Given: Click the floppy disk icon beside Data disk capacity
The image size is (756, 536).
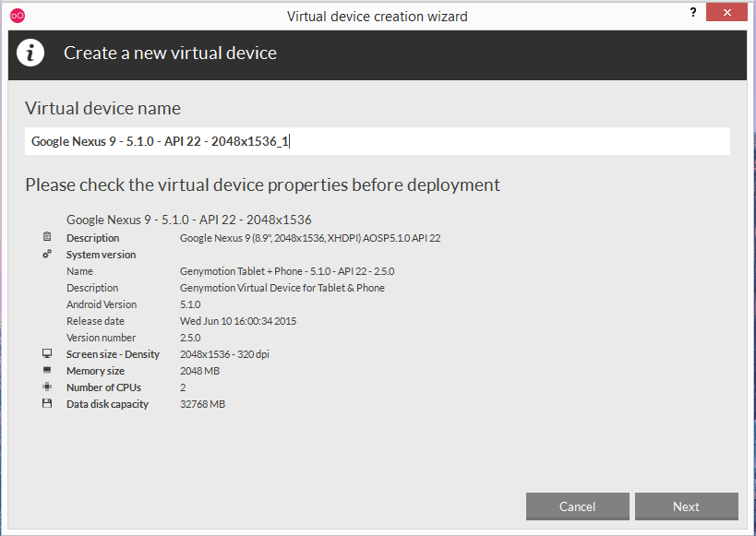Looking at the screenshot, I should [x=46, y=404].
